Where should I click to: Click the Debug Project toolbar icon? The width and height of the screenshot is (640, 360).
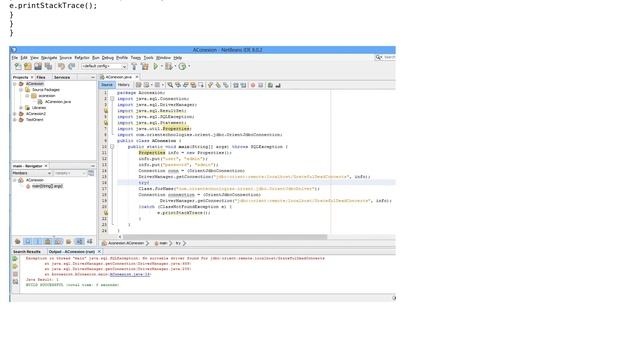[x=168, y=66]
